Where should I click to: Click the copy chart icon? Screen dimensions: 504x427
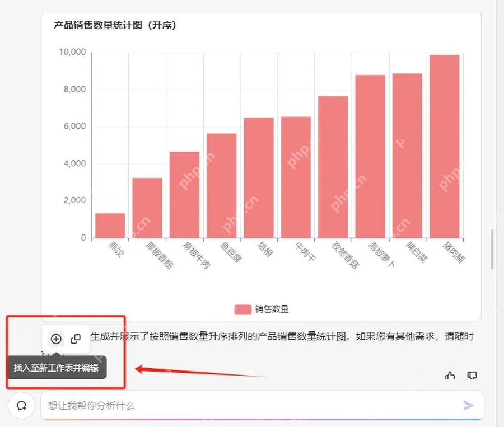point(76,339)
